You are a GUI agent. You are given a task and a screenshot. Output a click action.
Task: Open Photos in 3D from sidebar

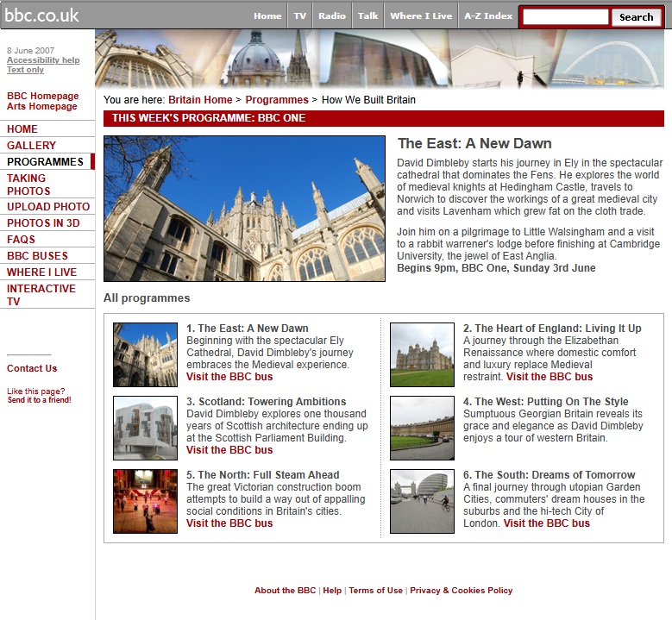click(41, 223)
